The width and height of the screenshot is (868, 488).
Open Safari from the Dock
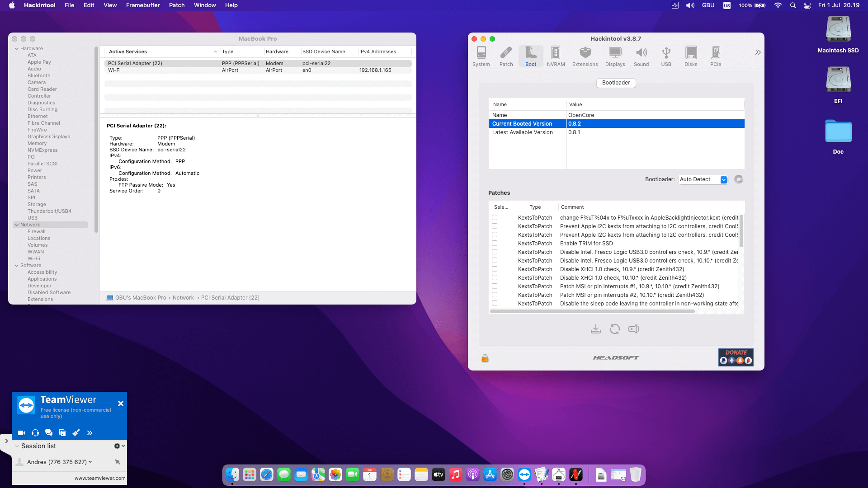(267, 475)
